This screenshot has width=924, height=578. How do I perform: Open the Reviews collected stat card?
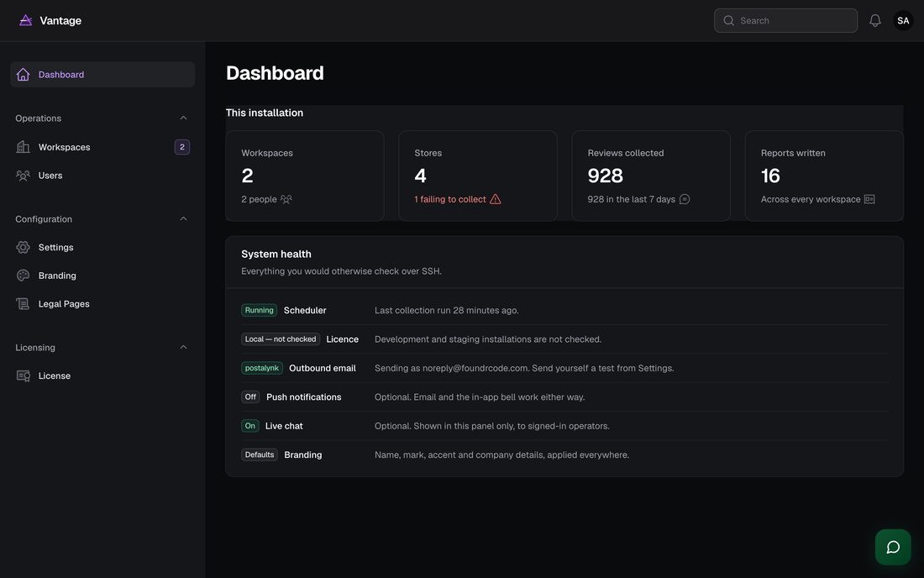pos(651,176)
